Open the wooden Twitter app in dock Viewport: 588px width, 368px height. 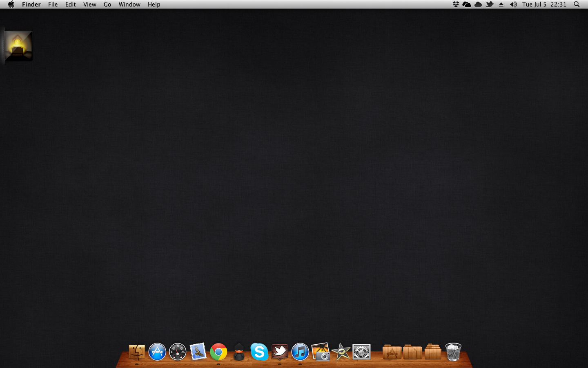tap(280, 352)
